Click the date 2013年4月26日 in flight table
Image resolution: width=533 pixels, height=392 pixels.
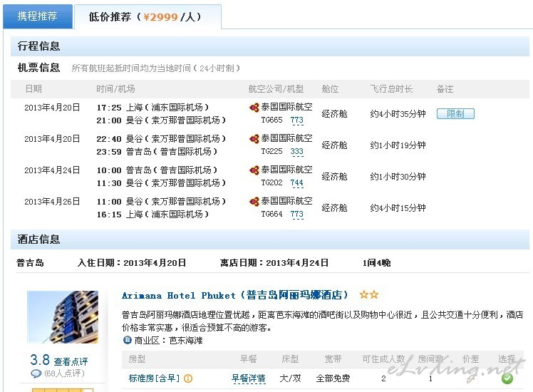tap(52, 202)
